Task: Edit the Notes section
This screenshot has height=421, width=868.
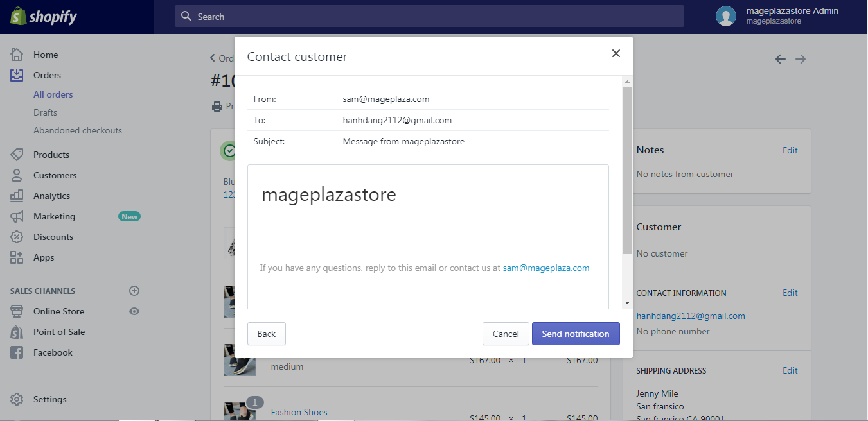Action: [790, 150]
